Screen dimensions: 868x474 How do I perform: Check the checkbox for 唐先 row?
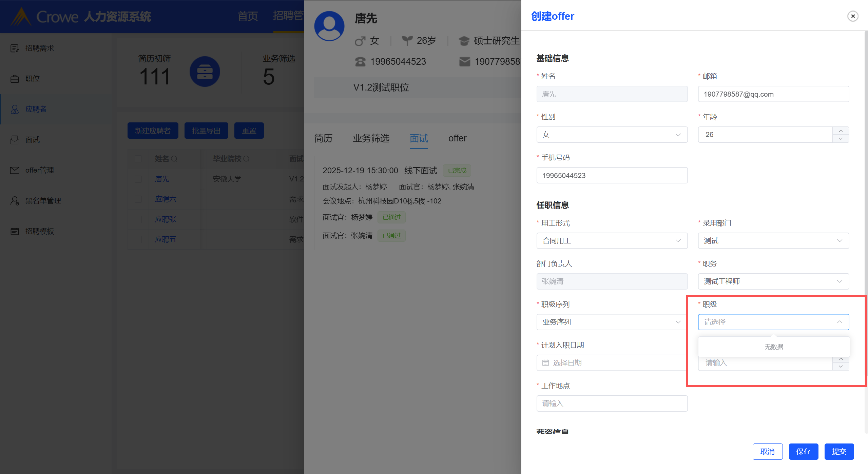[x=138, y=179]
